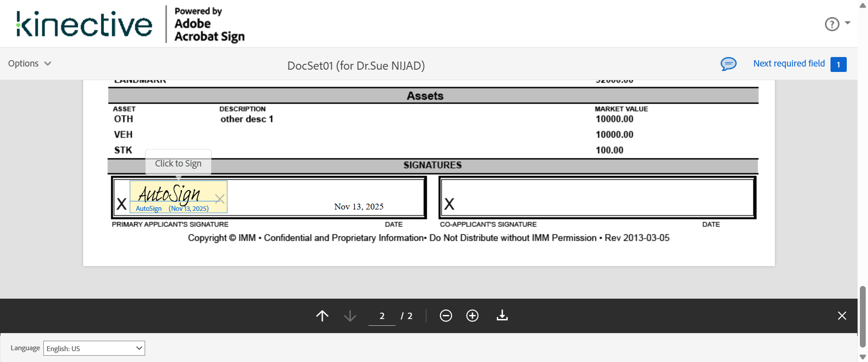
Task: Open the Options dropdown menu
Action: point(30,63)
